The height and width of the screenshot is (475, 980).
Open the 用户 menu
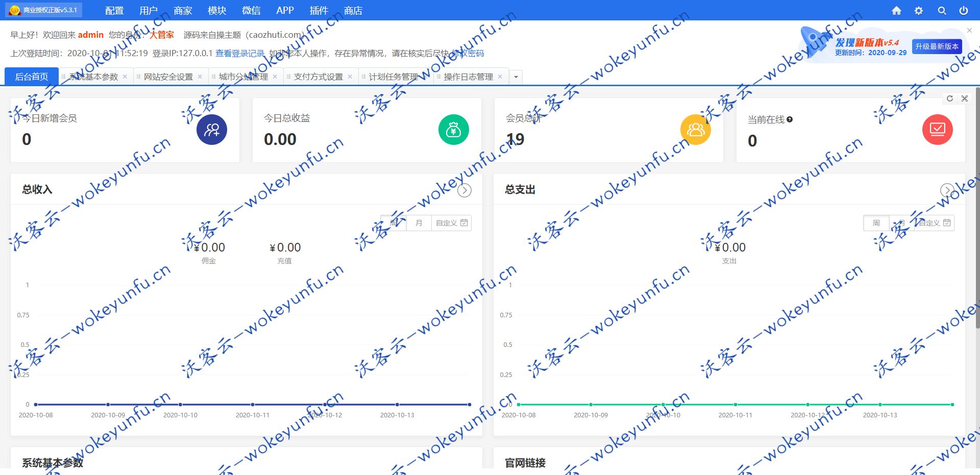click(149, 11)
